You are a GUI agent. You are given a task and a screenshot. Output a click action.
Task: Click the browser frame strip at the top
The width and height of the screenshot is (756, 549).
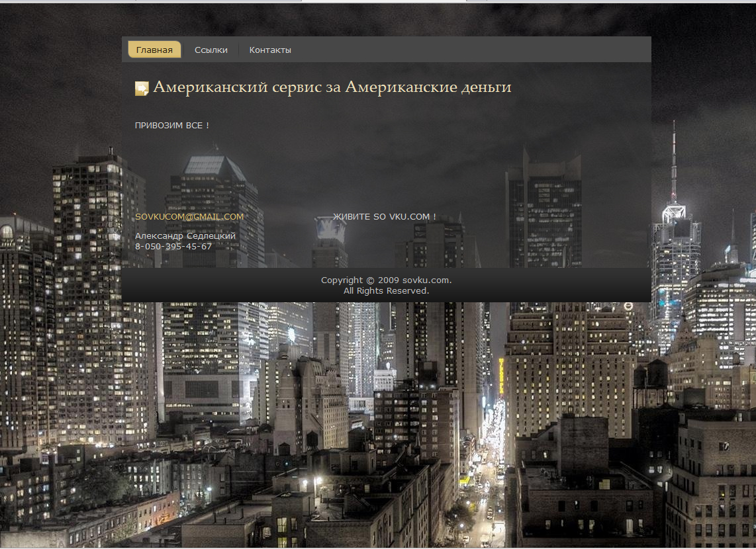[x=378, y=2]
